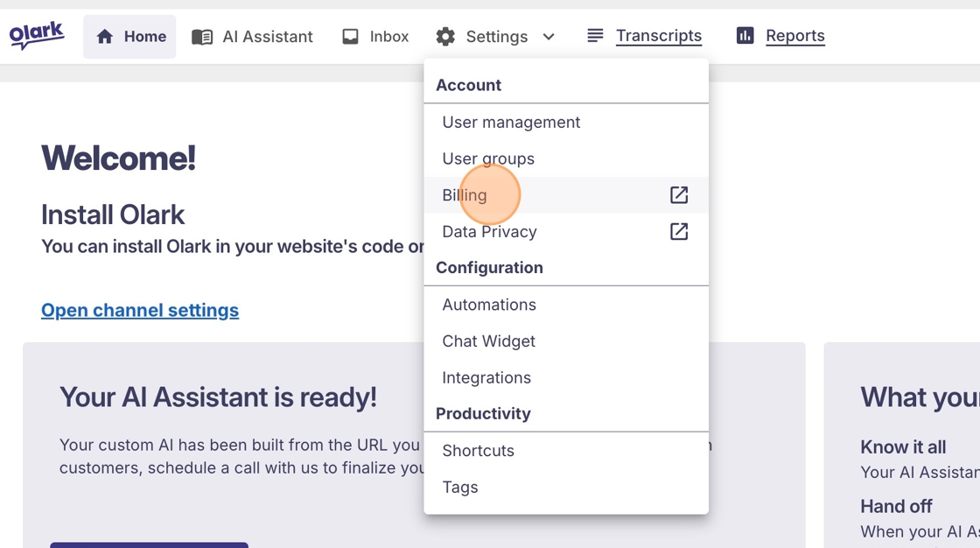Click the Home house icon
Image resolution: width=980 pixels, height=548 pixels.
pyautogui.click(x=105, y=37)
